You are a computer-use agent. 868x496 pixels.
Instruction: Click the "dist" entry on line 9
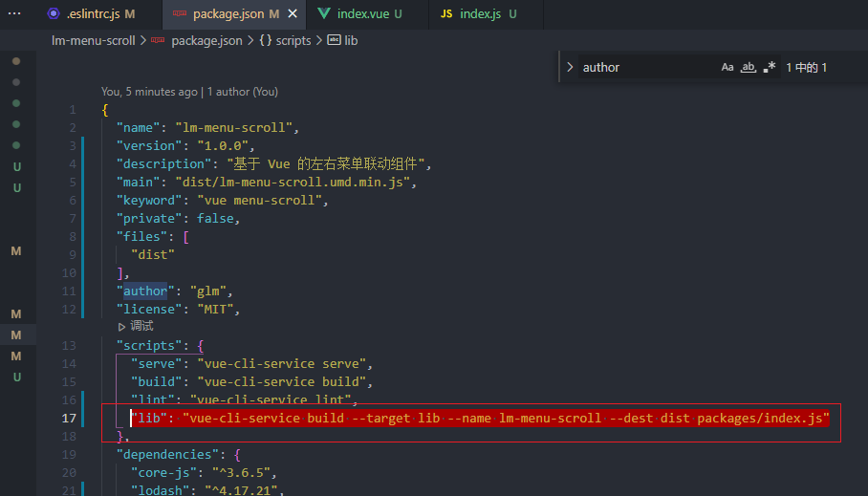(x=153, y=254)
